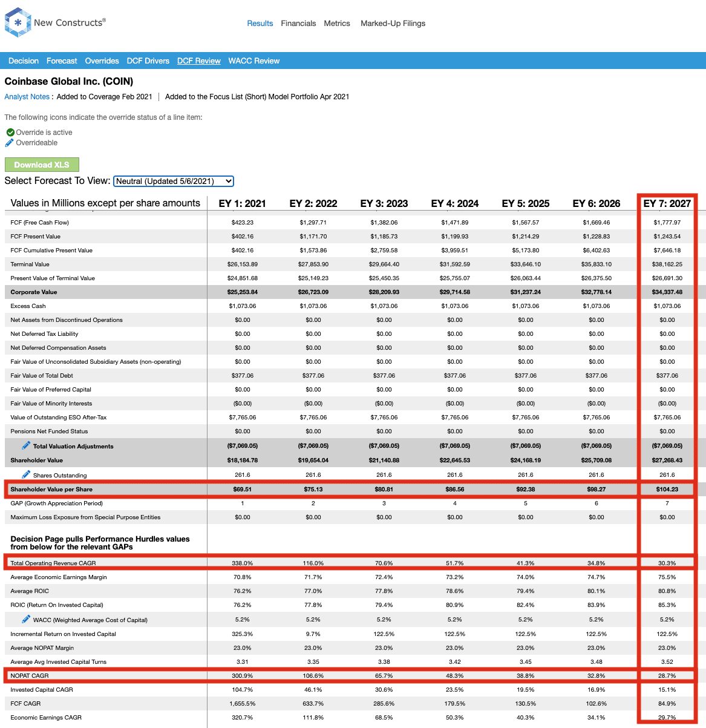Select the $38,162.25 Terminal Value cell
This screenshot has width=706, height=728.
(x=667, y=264)
